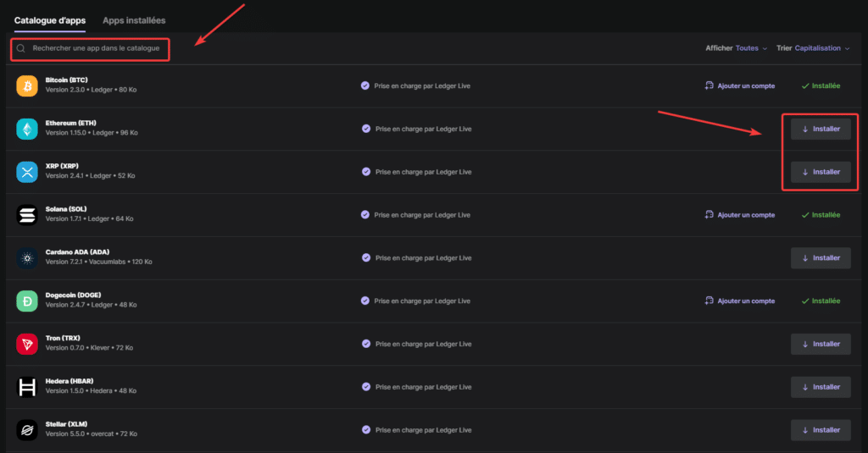This screenshot has height=453, width=868.
Task: Install the Ethereum (ETH) app
Action: pyautogui.click(x=821, y=129)
